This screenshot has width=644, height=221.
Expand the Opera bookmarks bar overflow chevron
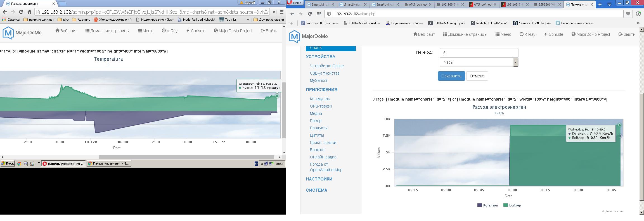tap(638, 23)
